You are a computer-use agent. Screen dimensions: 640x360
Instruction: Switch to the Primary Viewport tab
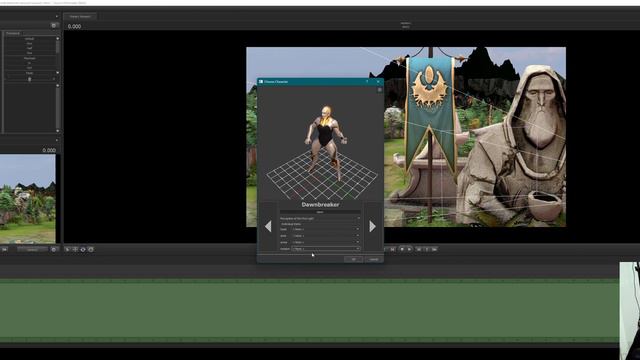pos(80,16)
